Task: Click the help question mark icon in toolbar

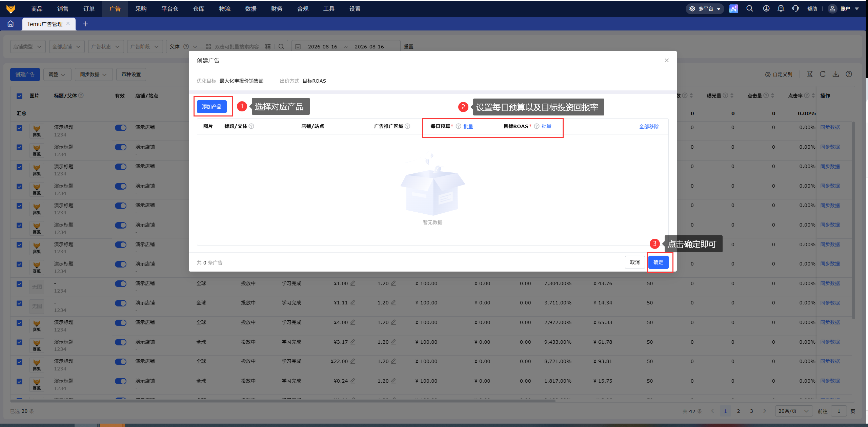Action: pyautogui.click(x=849, y=74)
